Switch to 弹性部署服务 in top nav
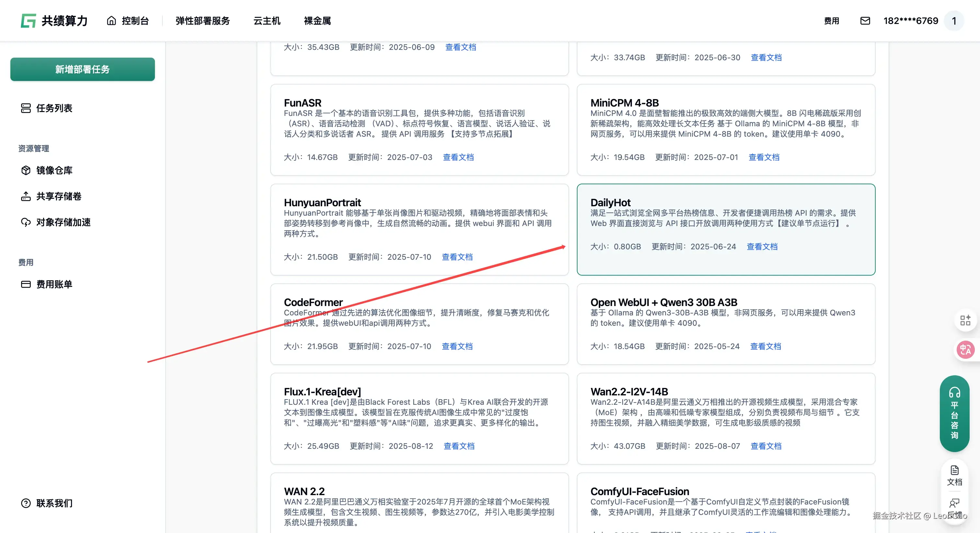Viewport: 980px width, 533px height. coord(203,21)
